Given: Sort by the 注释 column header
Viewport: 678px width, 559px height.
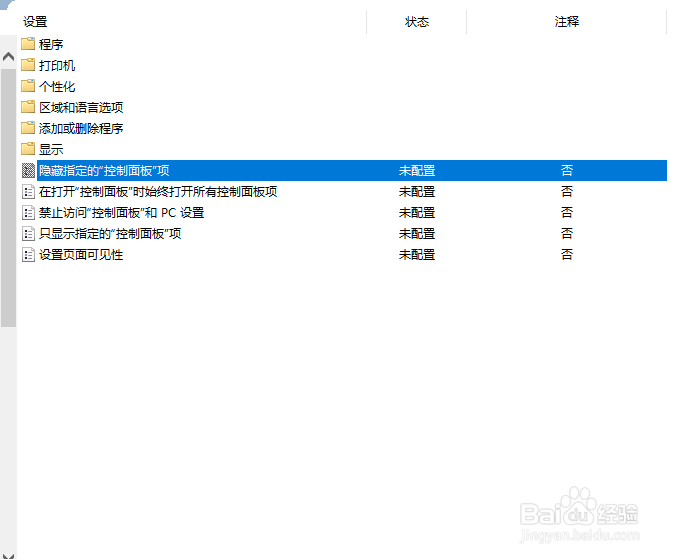Looking at the screenshot, I should (x=566, y=22).
